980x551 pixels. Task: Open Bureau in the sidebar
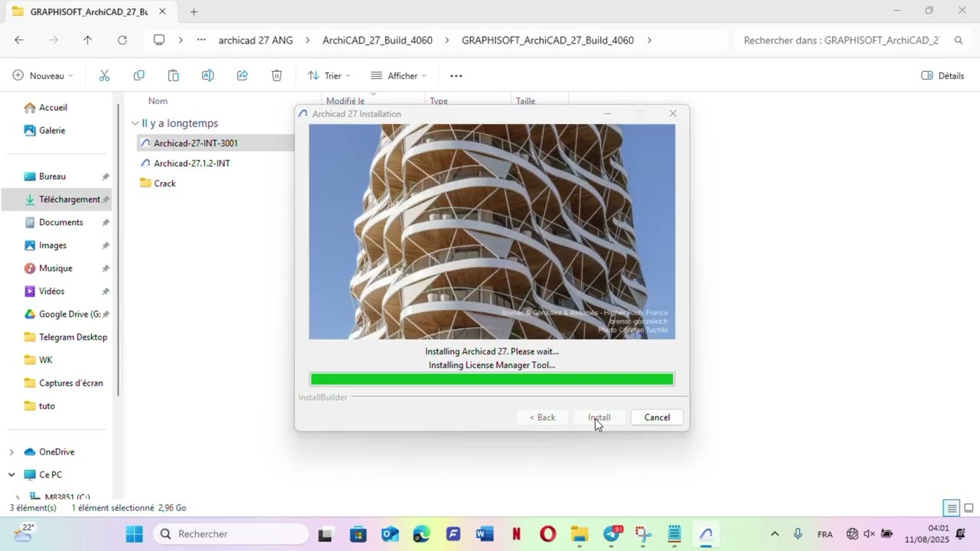52,176
